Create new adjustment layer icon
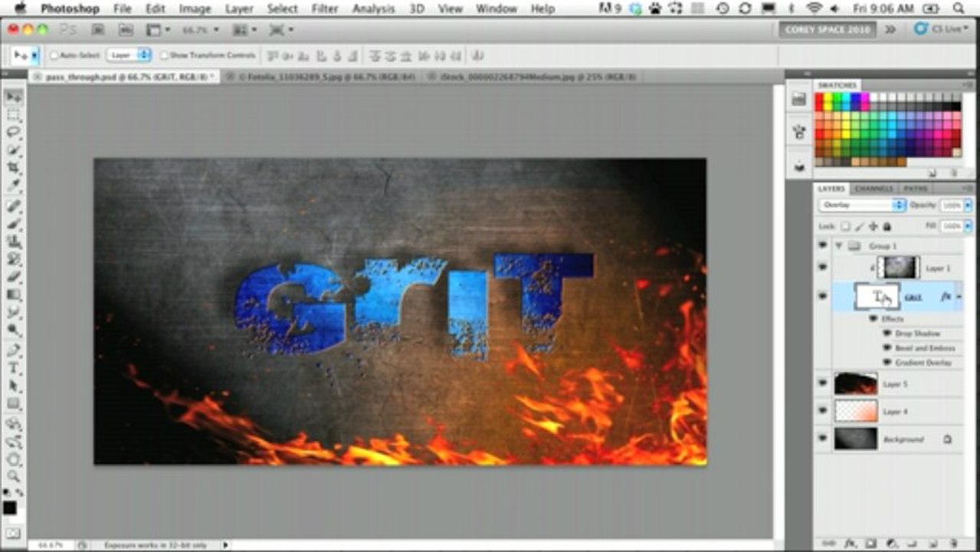This screenshot has width=980, height=552. (x=893, y=543)
